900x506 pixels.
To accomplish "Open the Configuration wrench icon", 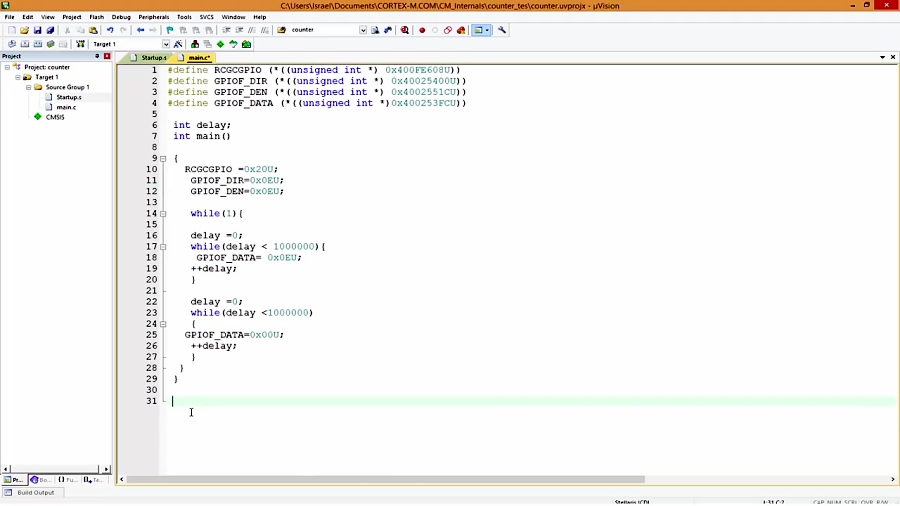I will [502, 30].
